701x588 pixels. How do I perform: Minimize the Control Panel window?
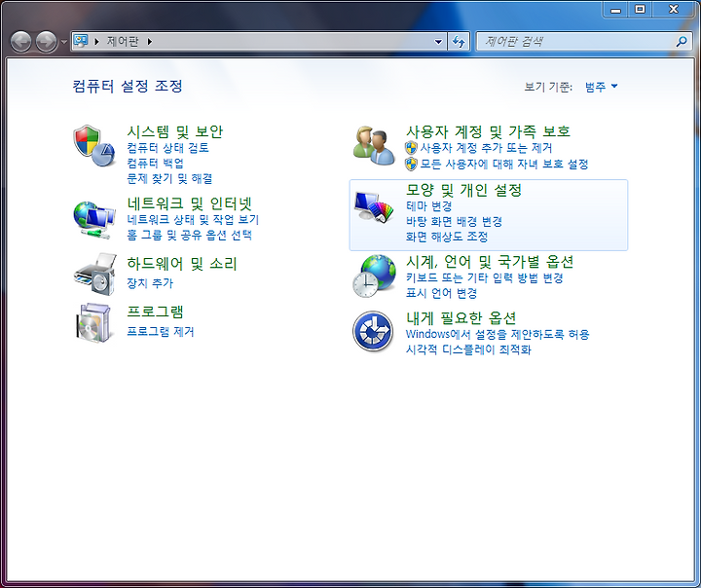616,9
